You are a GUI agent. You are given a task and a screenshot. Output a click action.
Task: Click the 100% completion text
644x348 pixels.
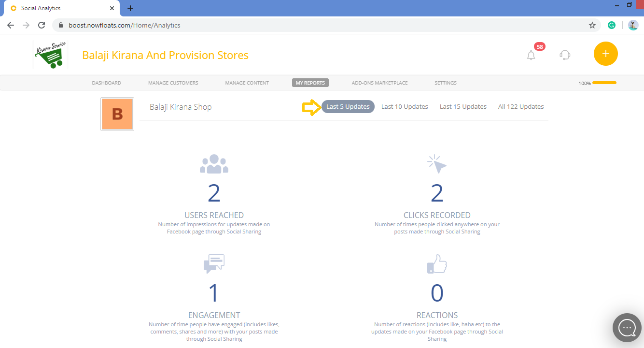[585, 84]
